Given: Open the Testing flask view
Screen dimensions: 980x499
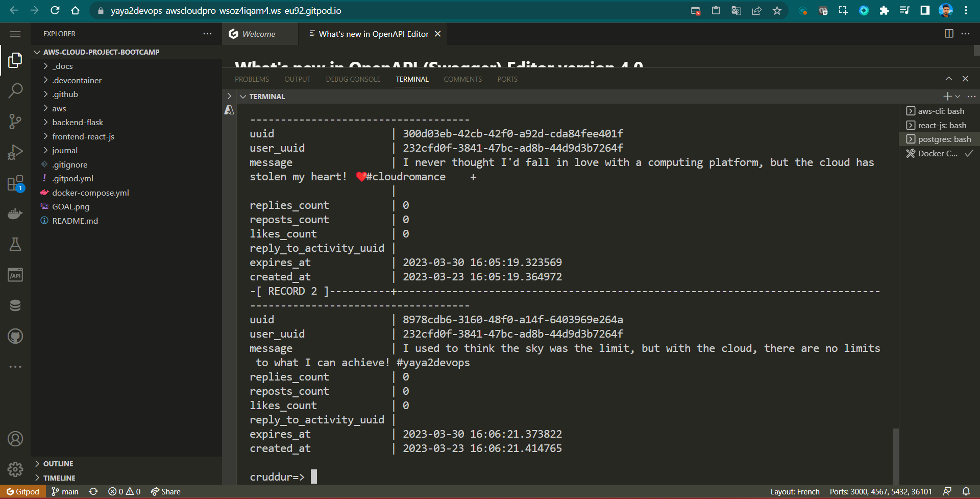Looking at the screenshot, I should pos(15,244).
